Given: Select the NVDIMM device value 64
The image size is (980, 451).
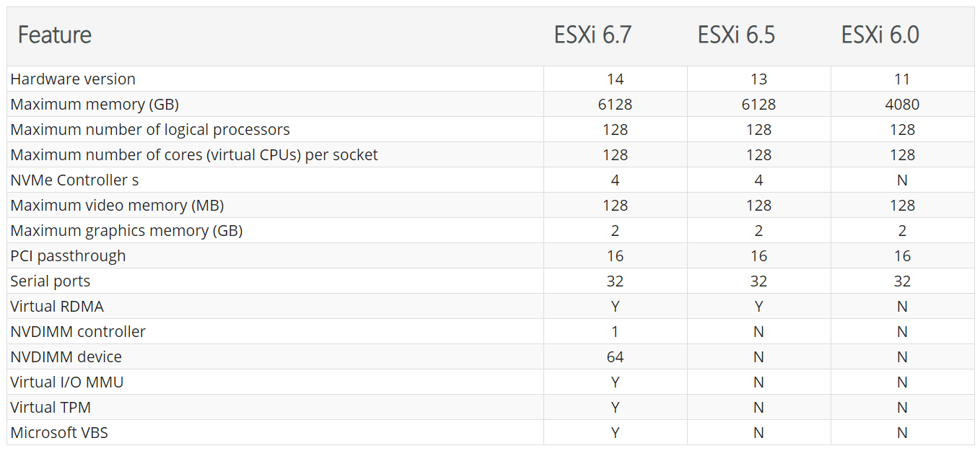Looking at the screenshot, I should 615,357.
